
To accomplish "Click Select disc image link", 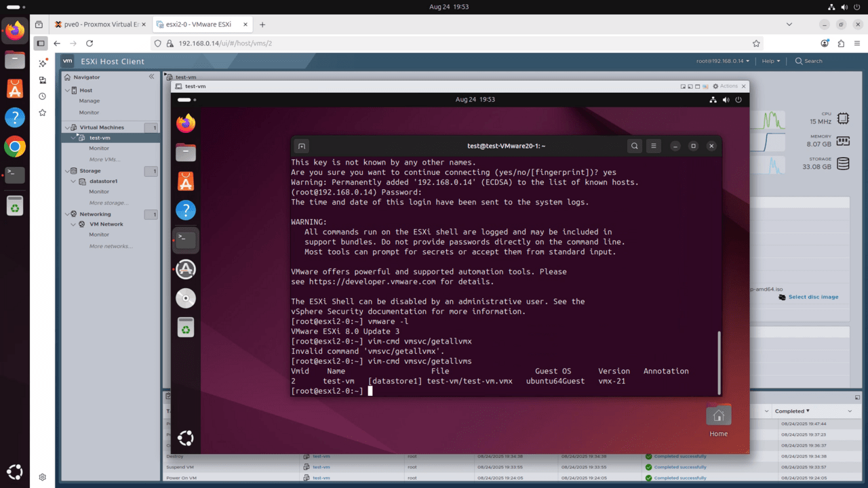I will tap(813, 297).
